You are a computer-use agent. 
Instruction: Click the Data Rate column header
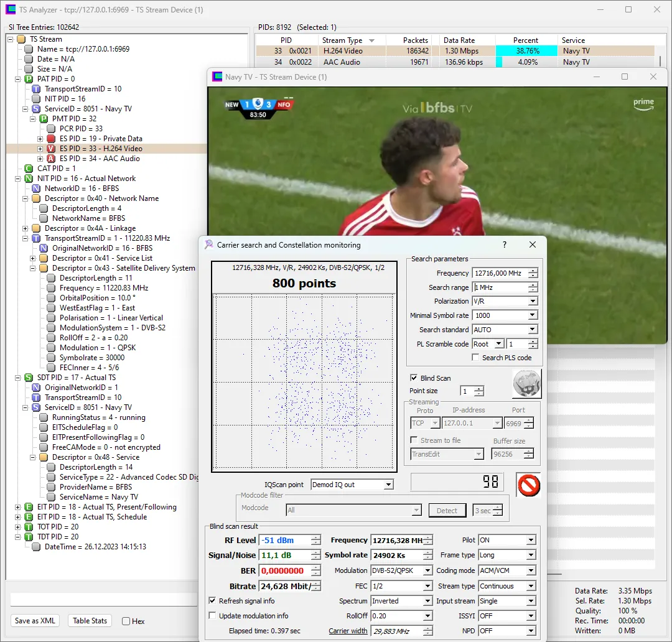click(459, 40)
